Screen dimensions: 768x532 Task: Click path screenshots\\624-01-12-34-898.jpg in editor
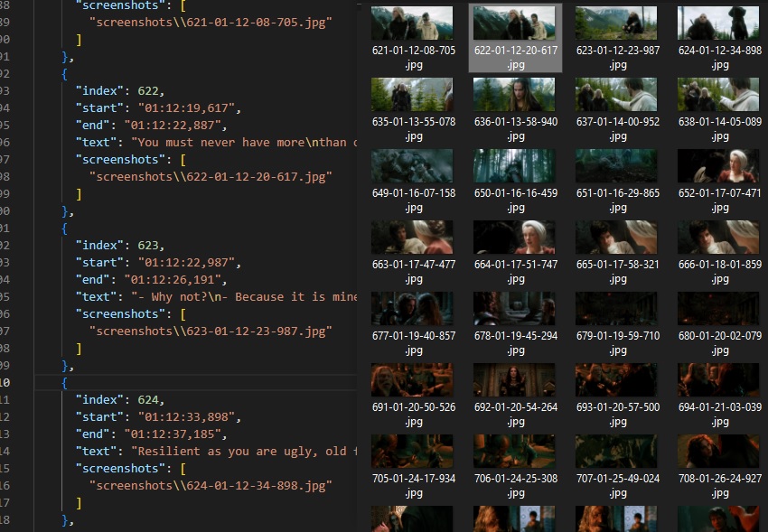[211, 486]
